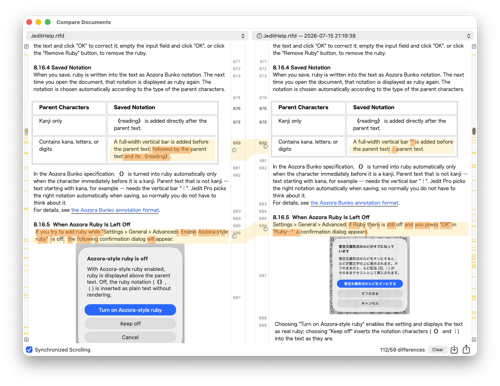Screen dimensions: 500x386
Task: Click the left pane's scroll knob
Action: (26, 132)
